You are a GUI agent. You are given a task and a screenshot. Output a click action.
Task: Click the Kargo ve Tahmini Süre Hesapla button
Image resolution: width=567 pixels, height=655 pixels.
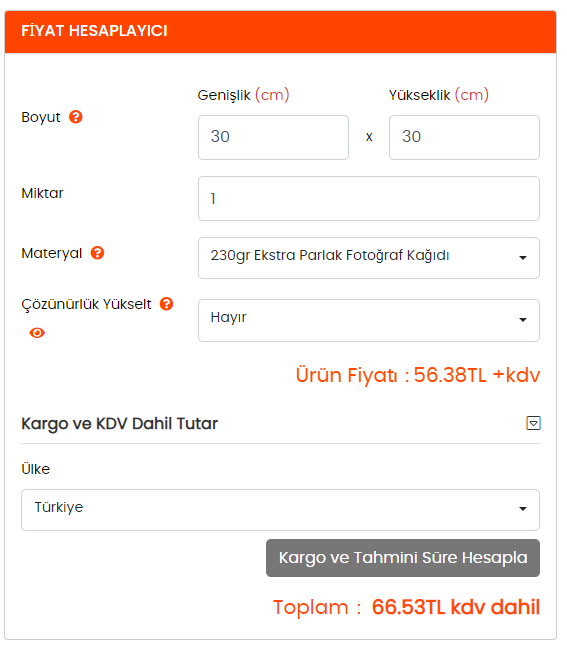[x=403, y=558]
